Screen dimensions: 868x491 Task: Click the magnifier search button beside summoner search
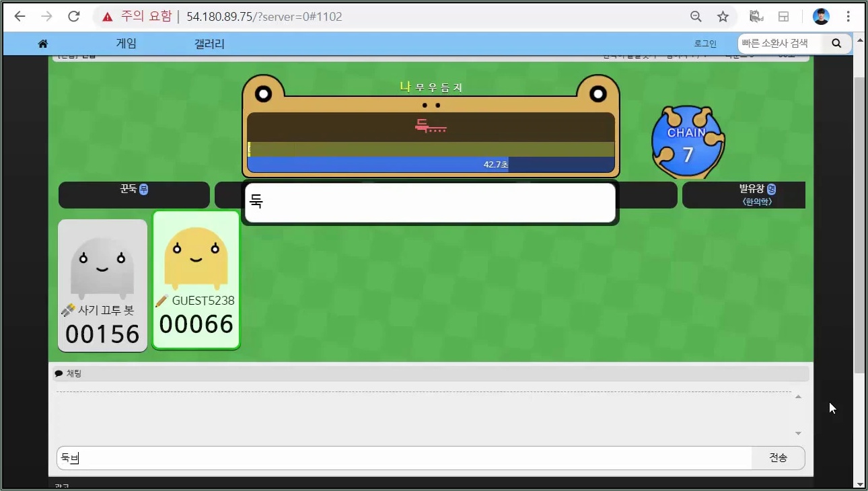point(836,44)
